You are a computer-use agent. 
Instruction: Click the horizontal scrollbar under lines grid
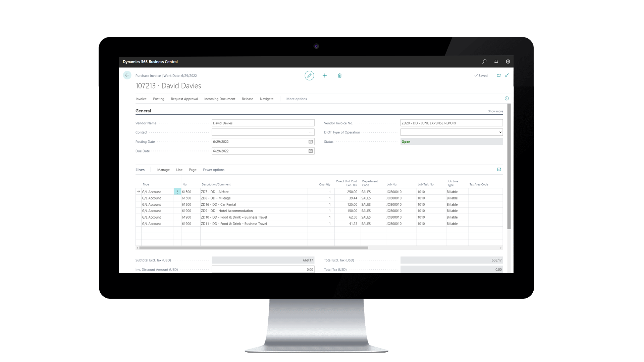point(254,248)
